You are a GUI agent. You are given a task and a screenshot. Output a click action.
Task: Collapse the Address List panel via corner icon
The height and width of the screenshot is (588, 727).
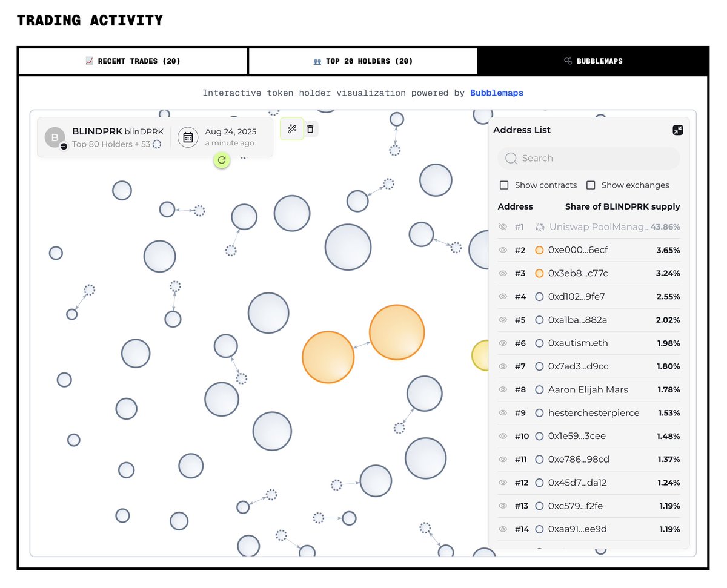(678, 130)
